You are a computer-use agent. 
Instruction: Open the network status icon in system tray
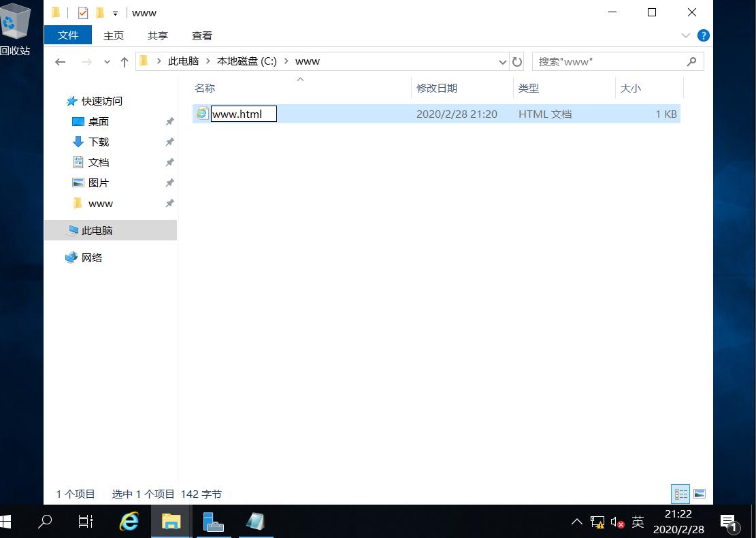(x=597, y=522)
